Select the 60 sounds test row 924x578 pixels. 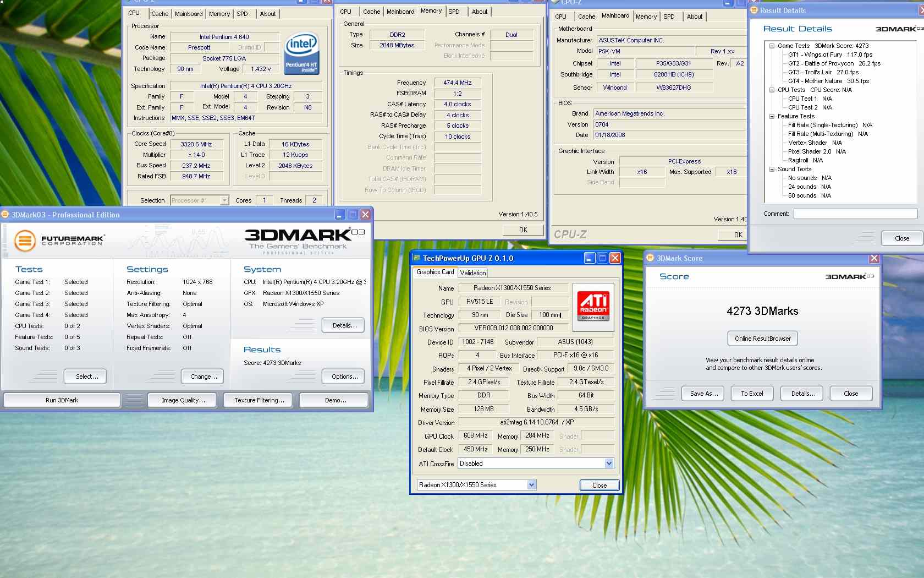(x=809, y=195)
